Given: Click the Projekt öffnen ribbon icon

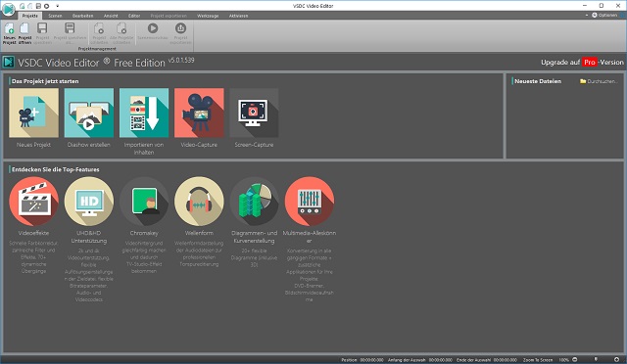Looking at the screenshot, I should point(24,33).
